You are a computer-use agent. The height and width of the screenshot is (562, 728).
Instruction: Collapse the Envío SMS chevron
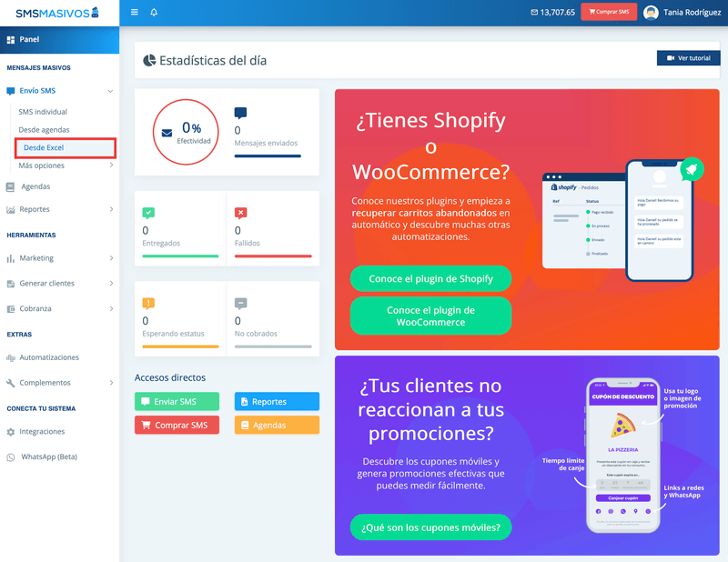110,91
